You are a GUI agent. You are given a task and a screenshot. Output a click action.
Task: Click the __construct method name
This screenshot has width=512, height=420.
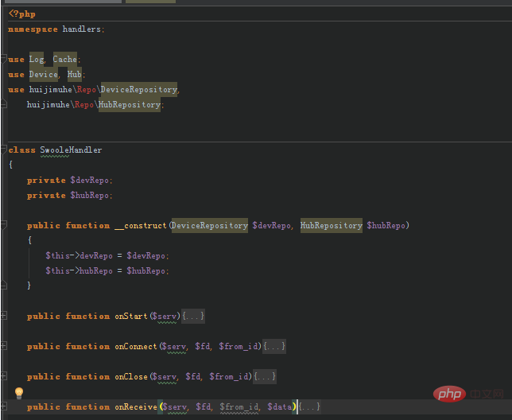[141, 226]
